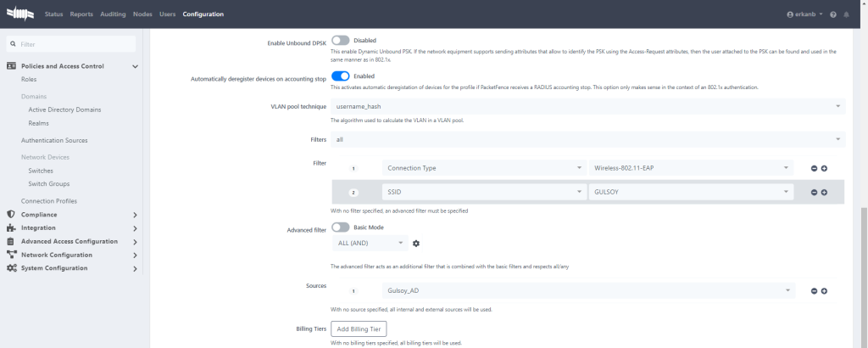Open the help question mark icon
Viewport: 868px width, 348px height.
pos(833,14)
